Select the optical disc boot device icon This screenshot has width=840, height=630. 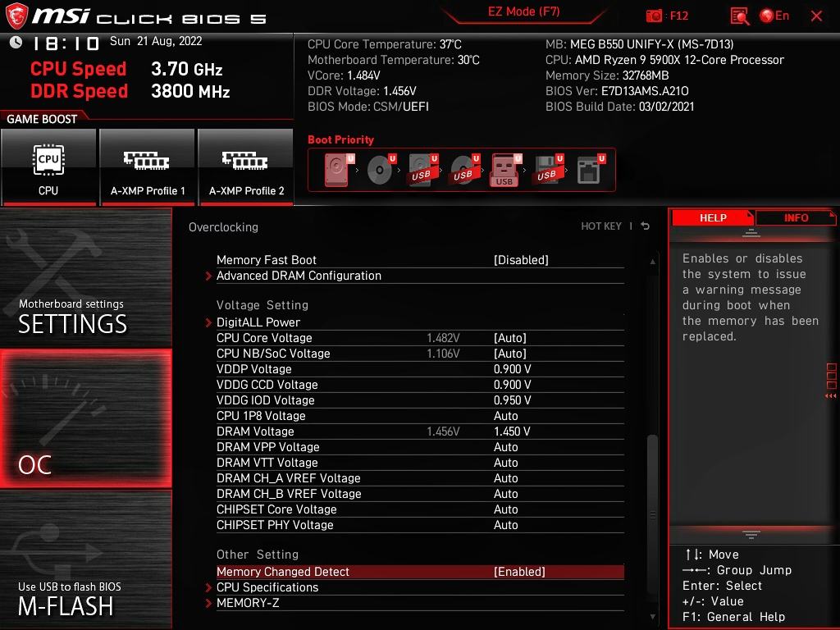tap(381, 170)
